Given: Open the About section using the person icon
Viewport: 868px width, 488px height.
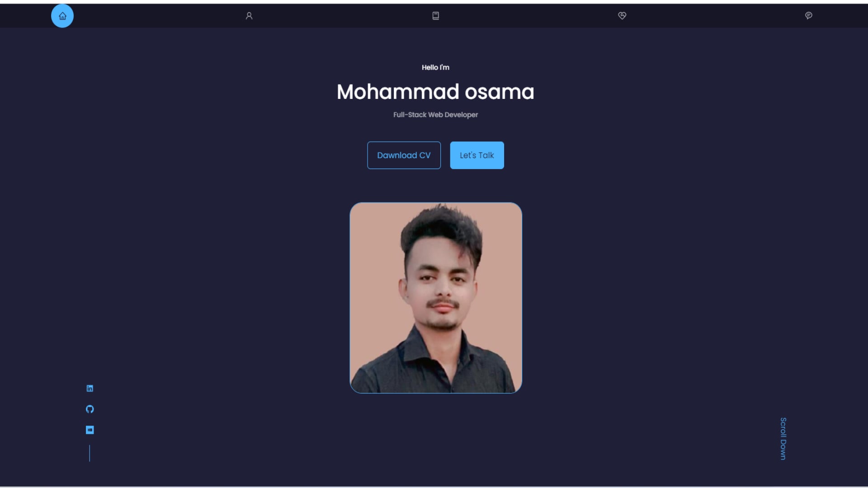Looking at the screenshot, I should [x=249, y=16].
